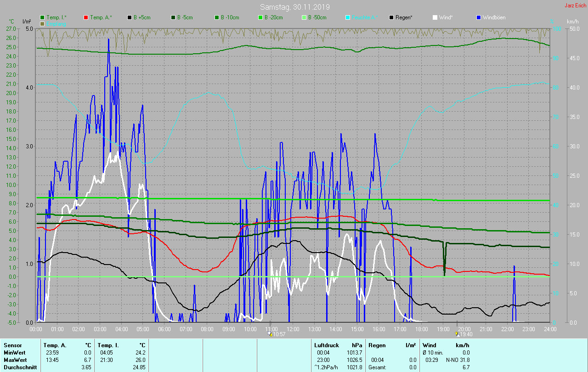Click the black Regen legend square

pos(391,17)
